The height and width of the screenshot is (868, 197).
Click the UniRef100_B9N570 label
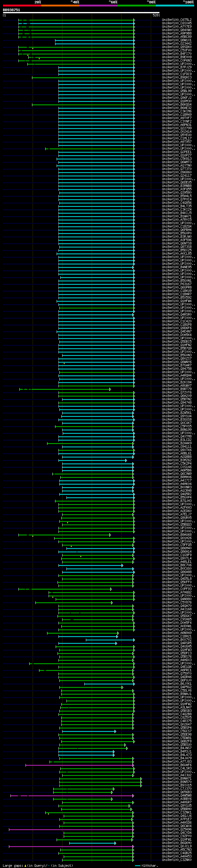tap(177, 782)
